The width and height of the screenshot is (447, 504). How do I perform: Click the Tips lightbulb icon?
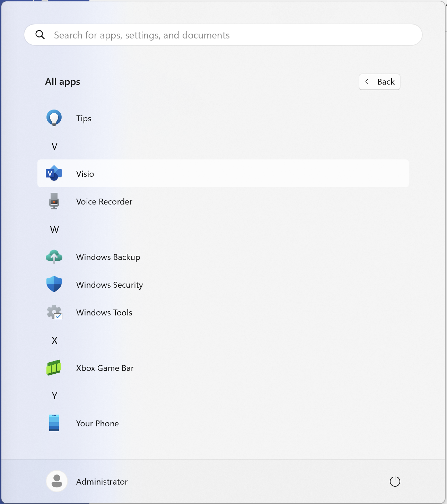click(54, 118)
